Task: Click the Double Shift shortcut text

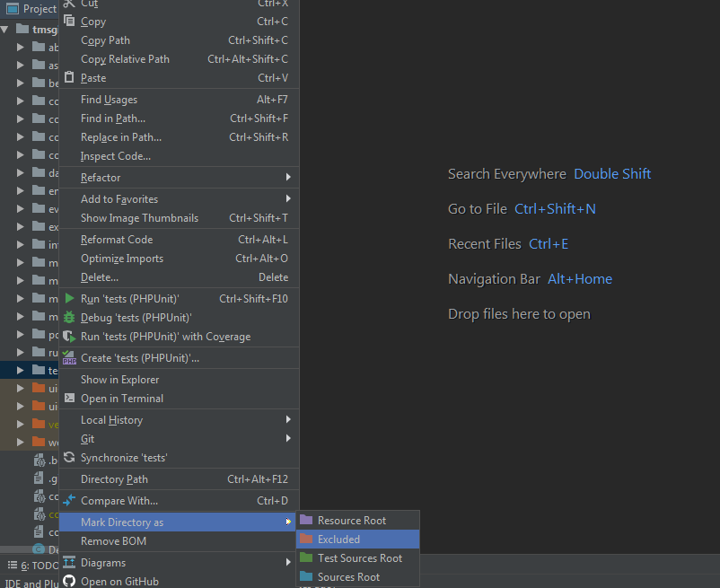Action: pyautogui.click(x=612, y=174)
